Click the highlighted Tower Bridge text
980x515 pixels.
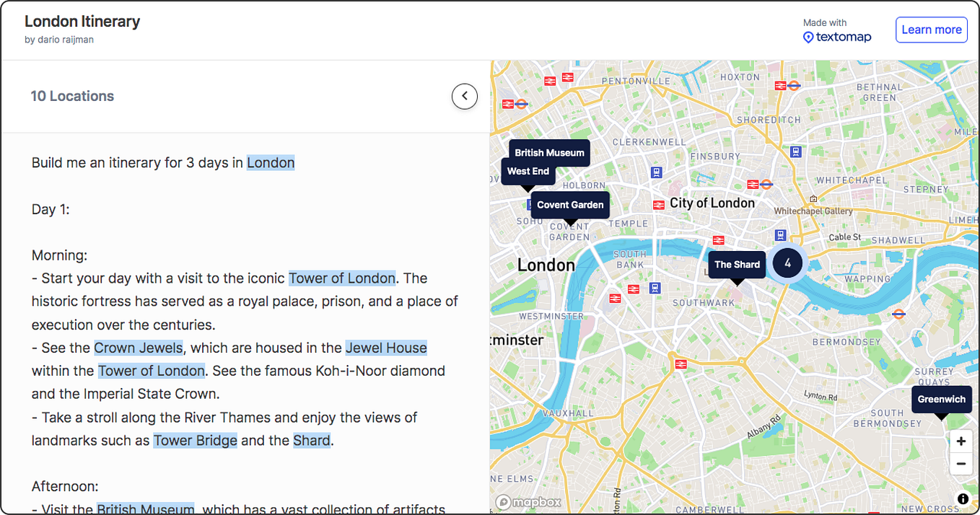pyautogui.click(x=196, y=440)
